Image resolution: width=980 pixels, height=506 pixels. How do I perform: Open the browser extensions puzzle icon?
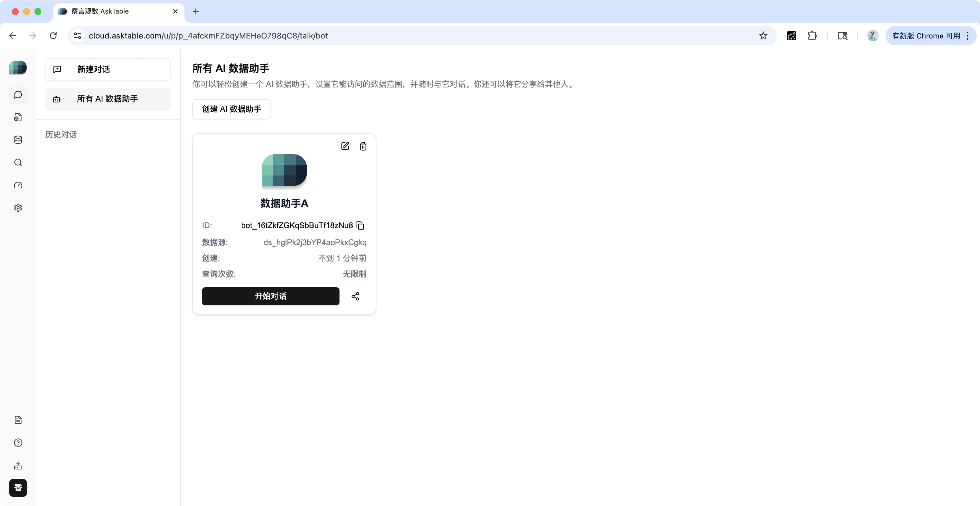pyautogui.click(x=813, y=35)
